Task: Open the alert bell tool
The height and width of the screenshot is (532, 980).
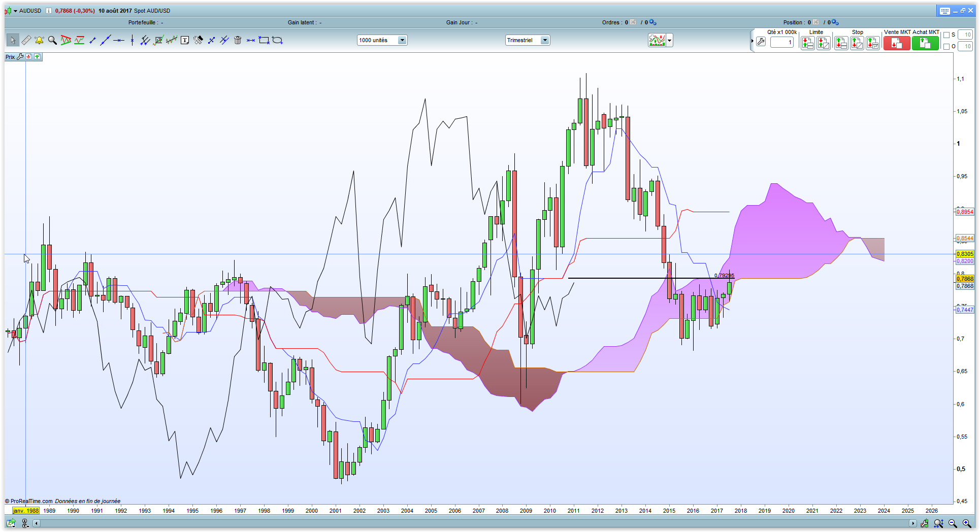Action: tap(39, 40)
